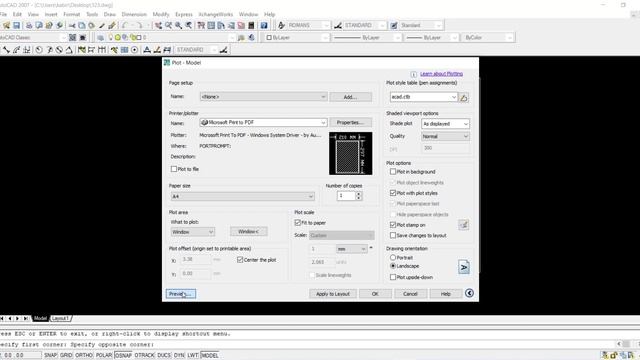Enable Plot upside-down checkbox
This screenshot has width=640, height=360.
tap(393, 277)
